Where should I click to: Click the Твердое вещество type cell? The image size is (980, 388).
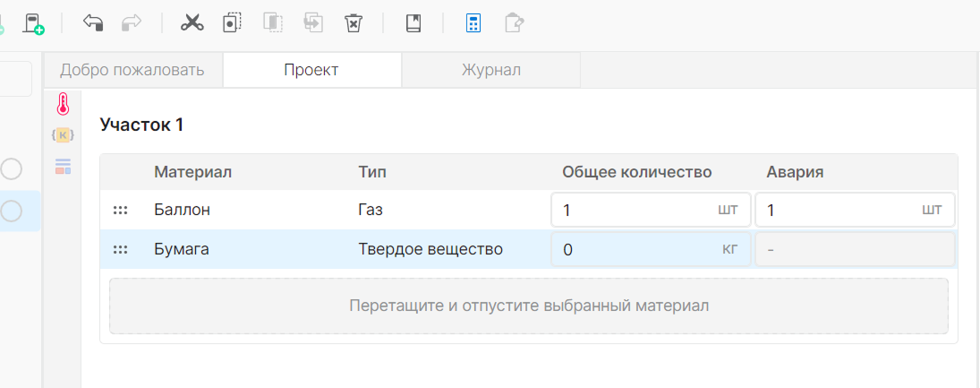pos(430,250)
